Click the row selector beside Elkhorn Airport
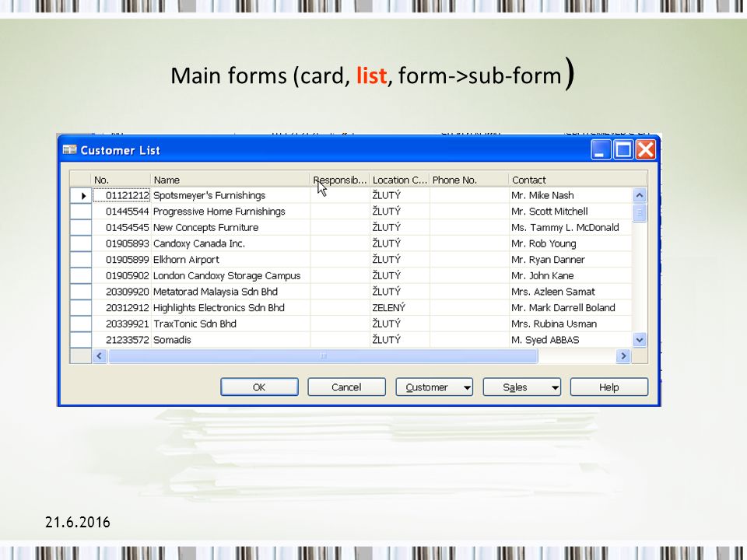Viewport: 747px width, 560px height. (x=80, y=260)
